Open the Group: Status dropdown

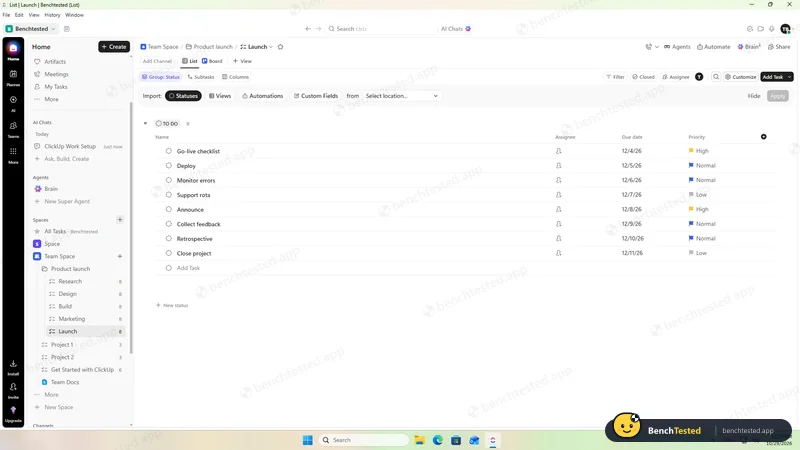161,77
